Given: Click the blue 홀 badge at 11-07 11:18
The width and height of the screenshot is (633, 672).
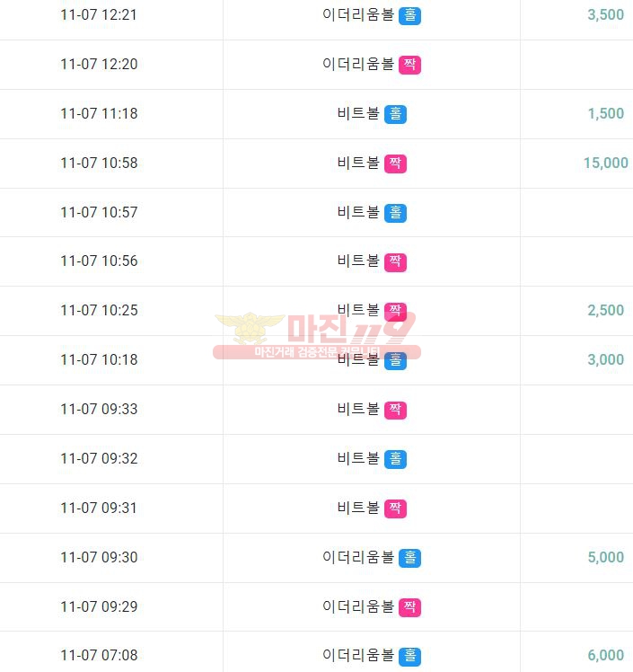Looking at the screenshot, I should tap(395, 114).
